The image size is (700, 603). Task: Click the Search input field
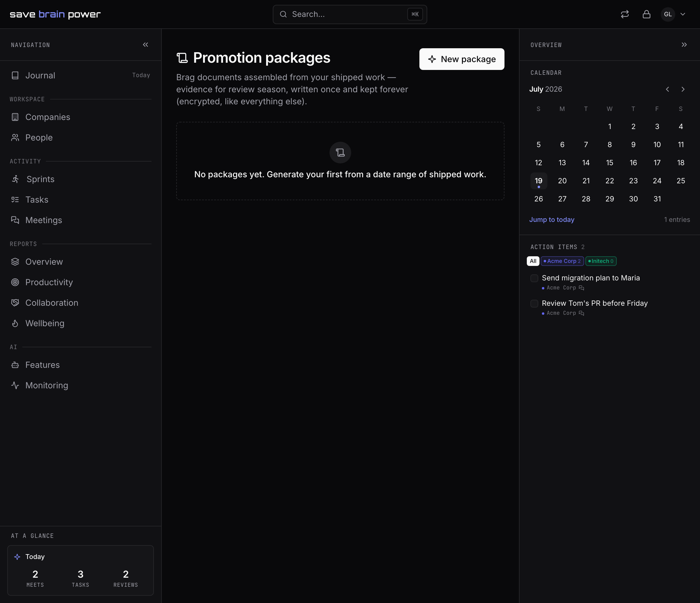click(x=350, y=14)
